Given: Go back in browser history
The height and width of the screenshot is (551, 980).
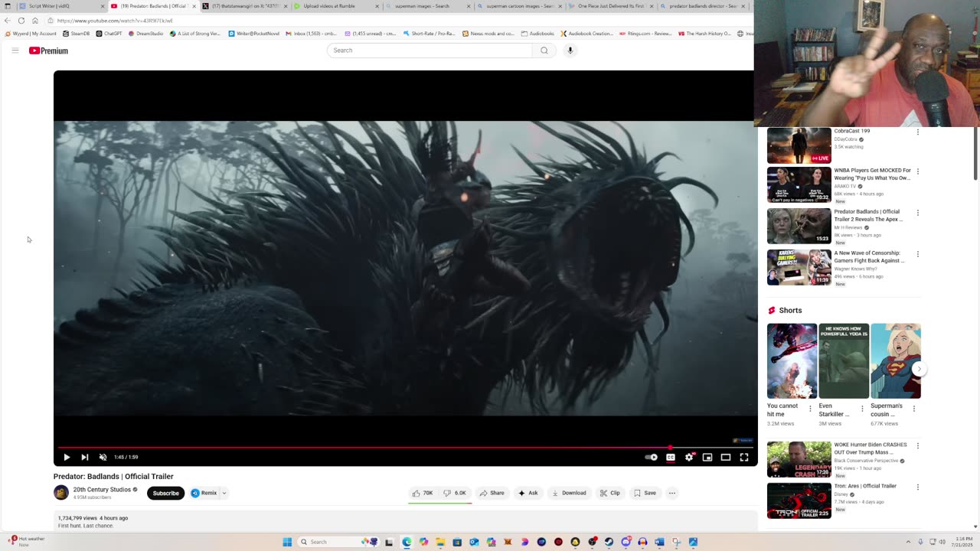Looking at the screenshot, I should click(8, 21).
